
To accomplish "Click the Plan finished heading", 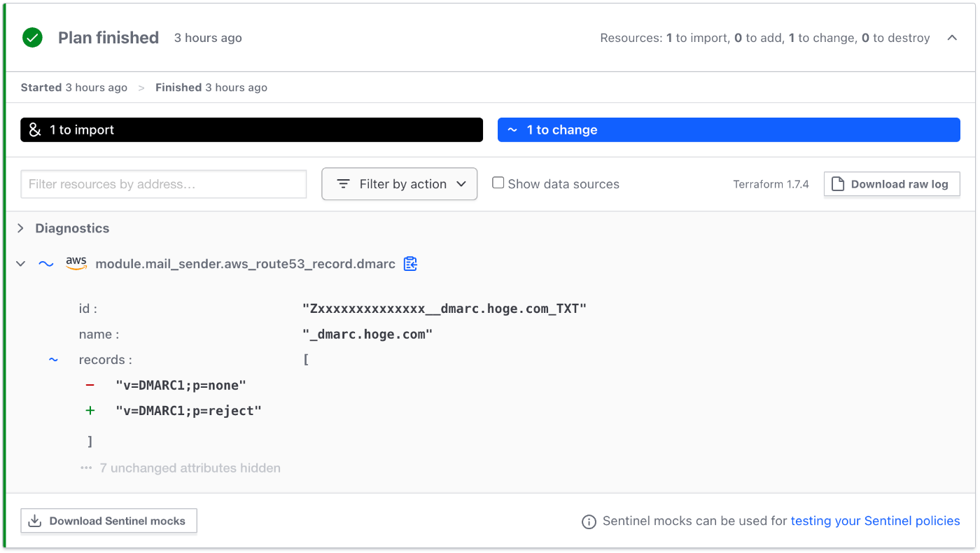I will click(108, 38).
